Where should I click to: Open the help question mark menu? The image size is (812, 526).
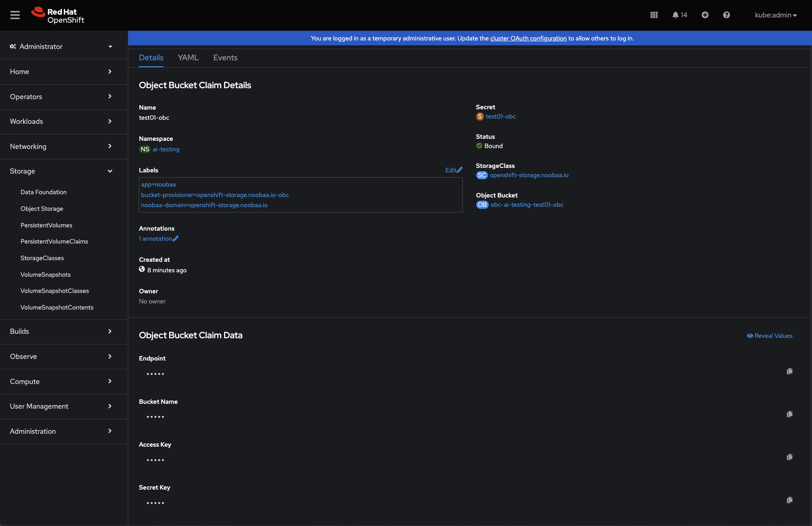726,15
